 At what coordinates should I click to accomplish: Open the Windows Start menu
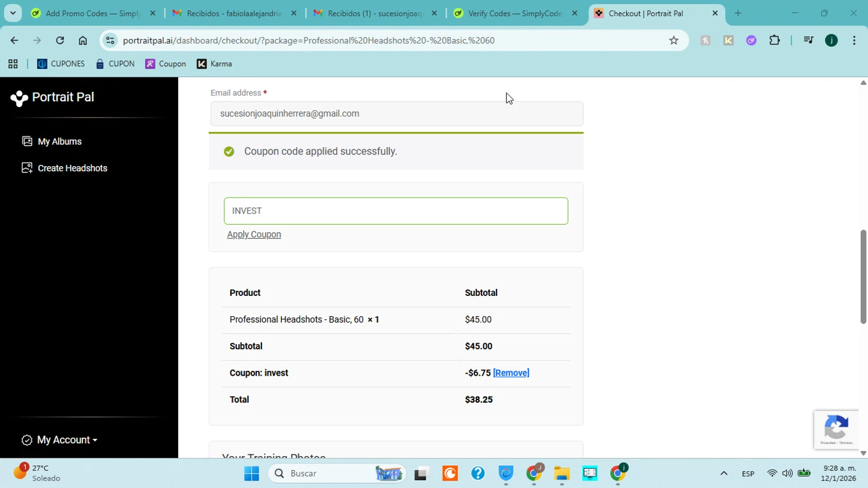pyautogui.click(x=252, y=474)
